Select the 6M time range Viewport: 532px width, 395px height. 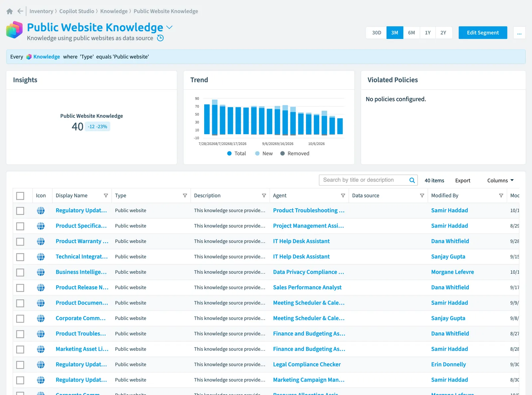tap(411, 33)
